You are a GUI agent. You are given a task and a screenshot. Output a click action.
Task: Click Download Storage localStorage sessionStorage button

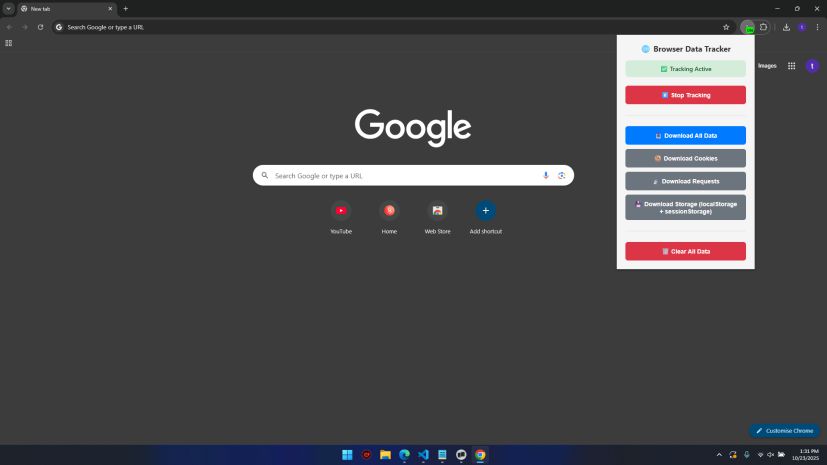(686, 208)
